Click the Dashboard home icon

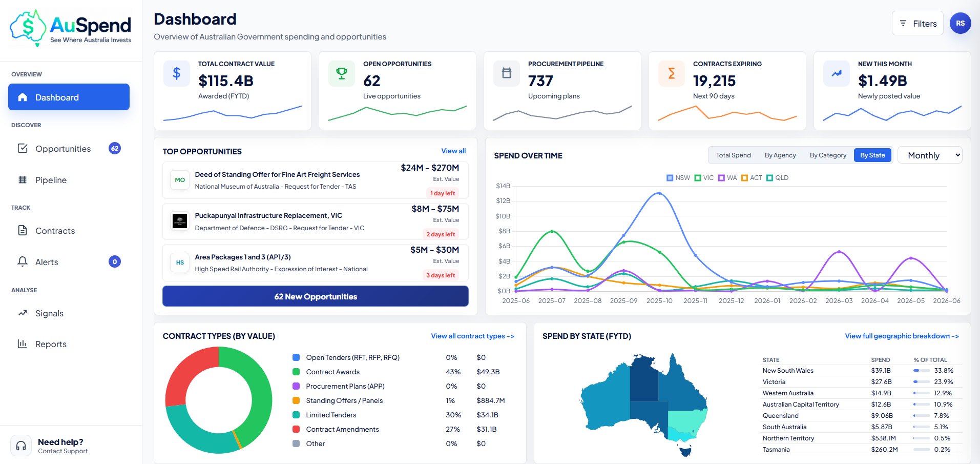click(23, 97)
